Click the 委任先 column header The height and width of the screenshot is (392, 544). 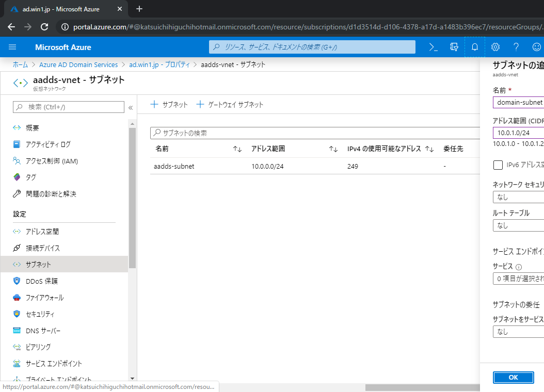tap(453, 149)
